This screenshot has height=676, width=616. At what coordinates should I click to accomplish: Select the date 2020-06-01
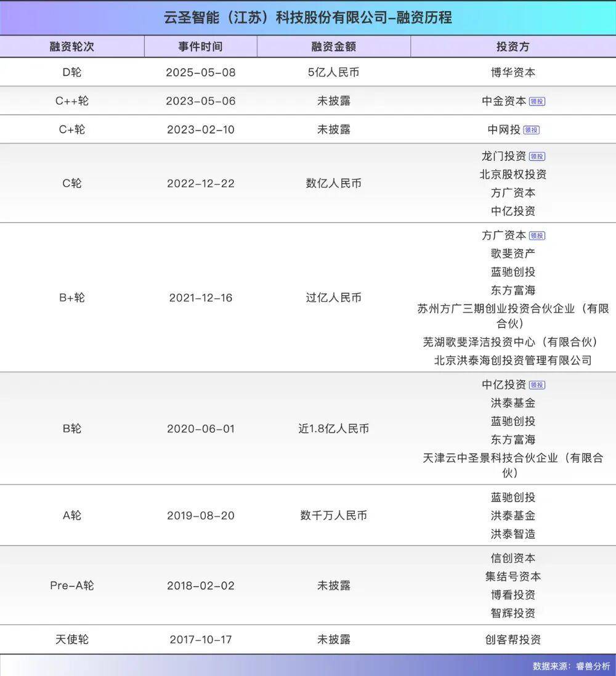click(201, 429)
